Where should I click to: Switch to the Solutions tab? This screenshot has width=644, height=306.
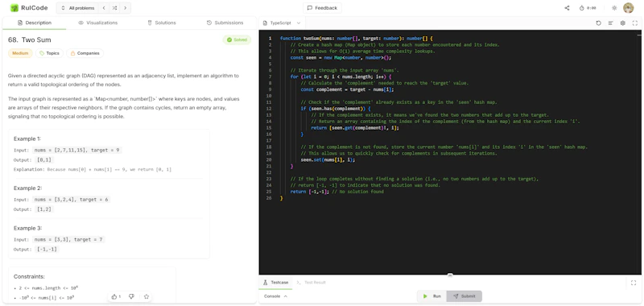162,23
